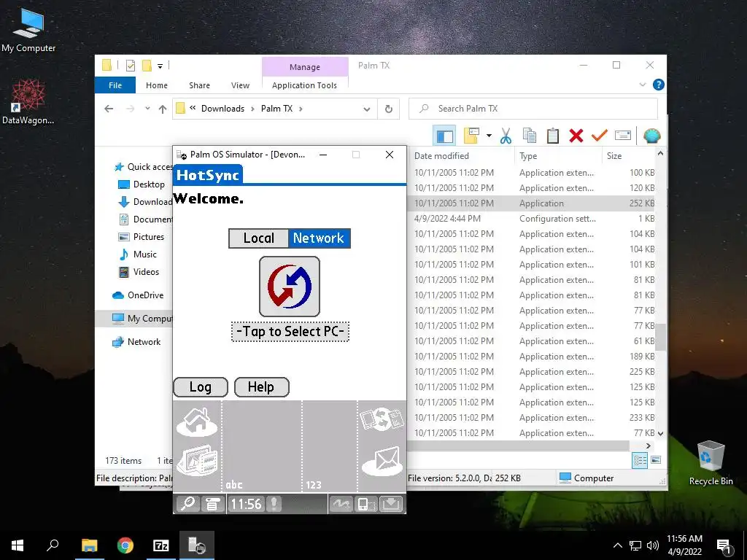Open the HotSync Log

[201, 387]
